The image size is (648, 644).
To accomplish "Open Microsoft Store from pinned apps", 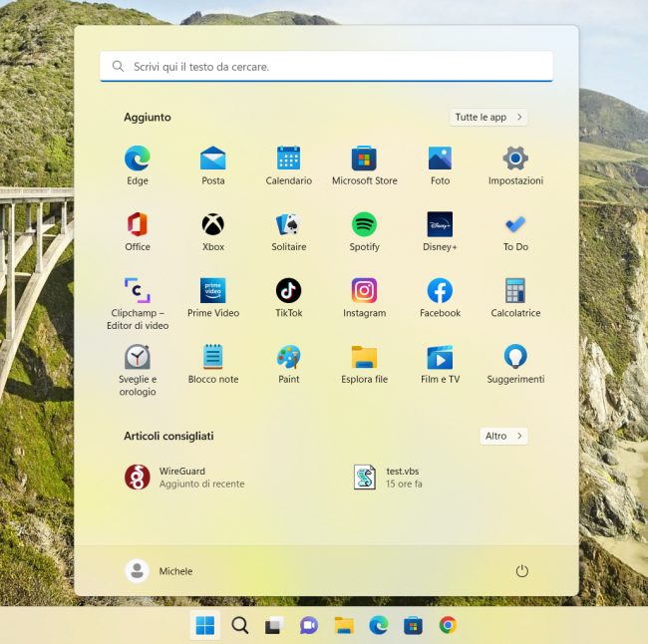I will click(364, 165).
